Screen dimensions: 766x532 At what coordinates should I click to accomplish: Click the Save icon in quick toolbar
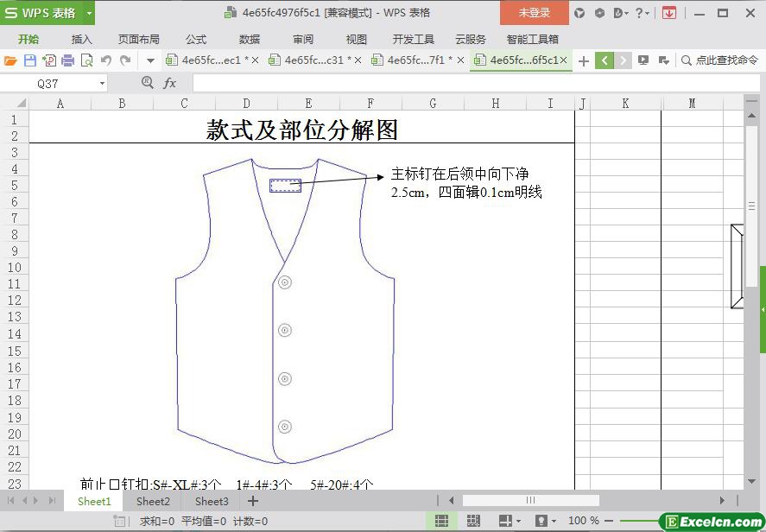point(30,60)
